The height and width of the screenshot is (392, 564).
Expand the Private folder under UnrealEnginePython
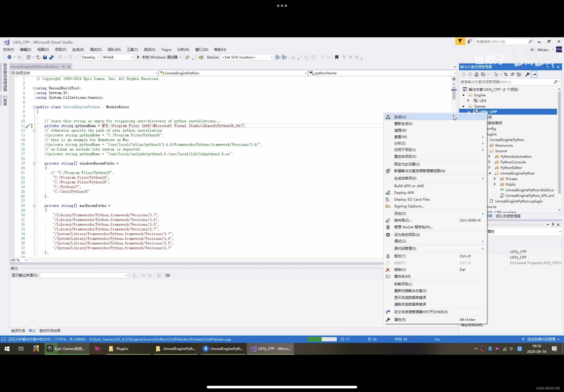(x=495, y=179)
